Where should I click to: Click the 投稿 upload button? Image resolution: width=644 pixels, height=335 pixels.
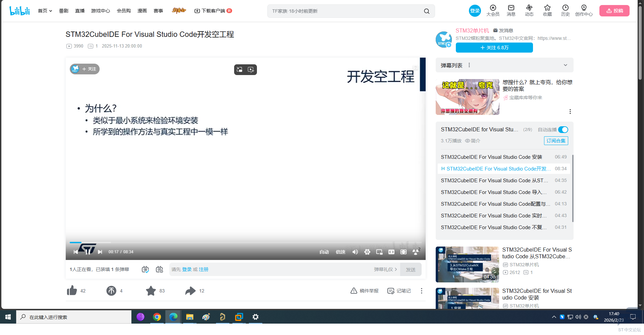tap(614, 11)
